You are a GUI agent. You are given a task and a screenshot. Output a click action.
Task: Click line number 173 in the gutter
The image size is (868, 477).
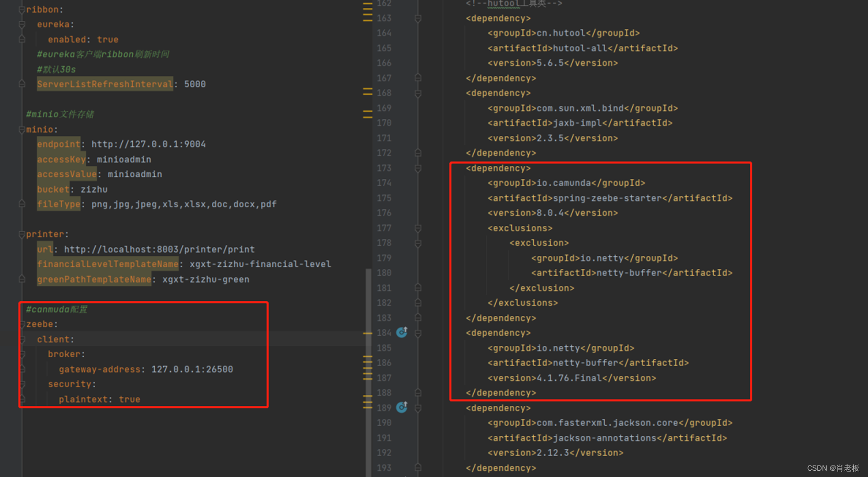(384, 168)
